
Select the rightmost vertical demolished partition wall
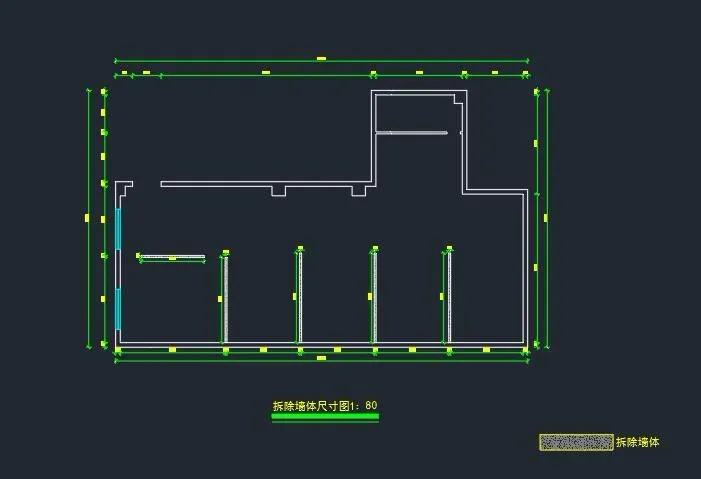(x=449, y=298)
